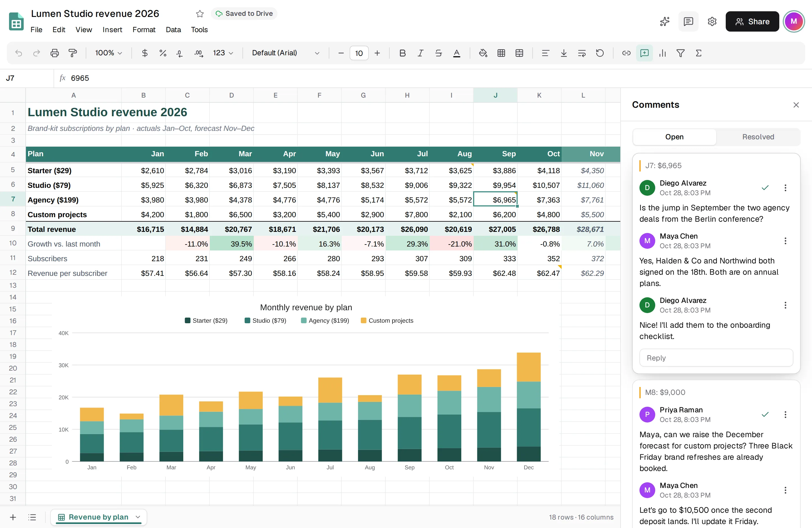The height and width of the screenshot is (528, 812).
Task: Open the functions sigma icon
Action: (699, 53)
